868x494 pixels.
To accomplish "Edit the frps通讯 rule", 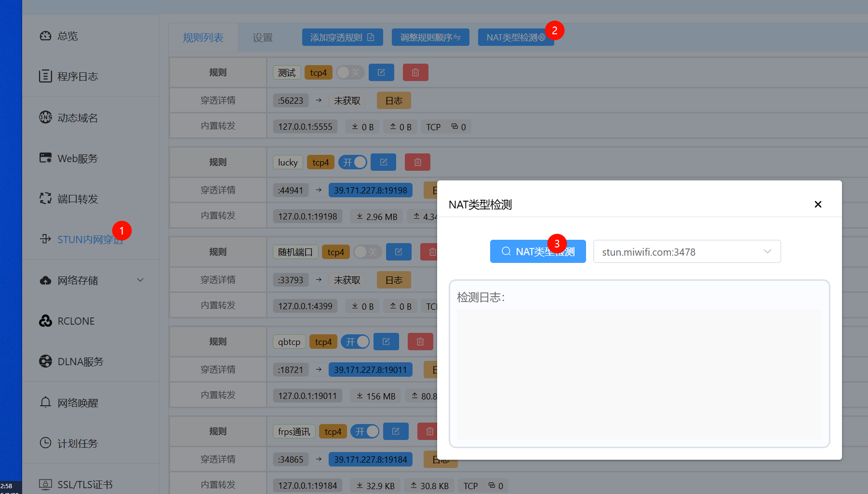I will click(x=396, y=431).
